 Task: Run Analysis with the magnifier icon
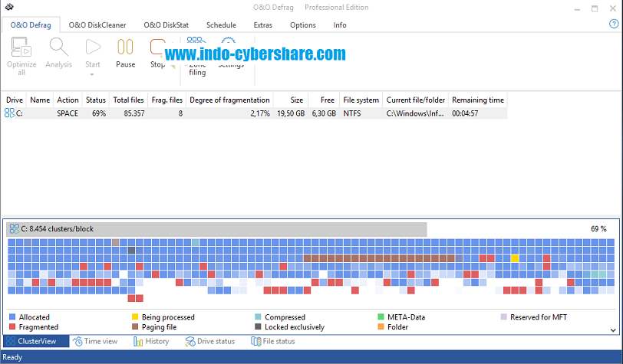[59, 48]
